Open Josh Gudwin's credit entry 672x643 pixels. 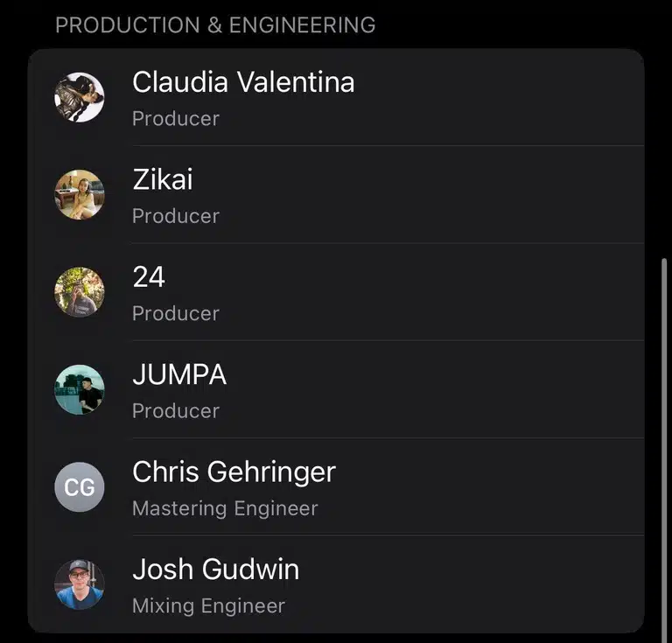pos(336,584)
